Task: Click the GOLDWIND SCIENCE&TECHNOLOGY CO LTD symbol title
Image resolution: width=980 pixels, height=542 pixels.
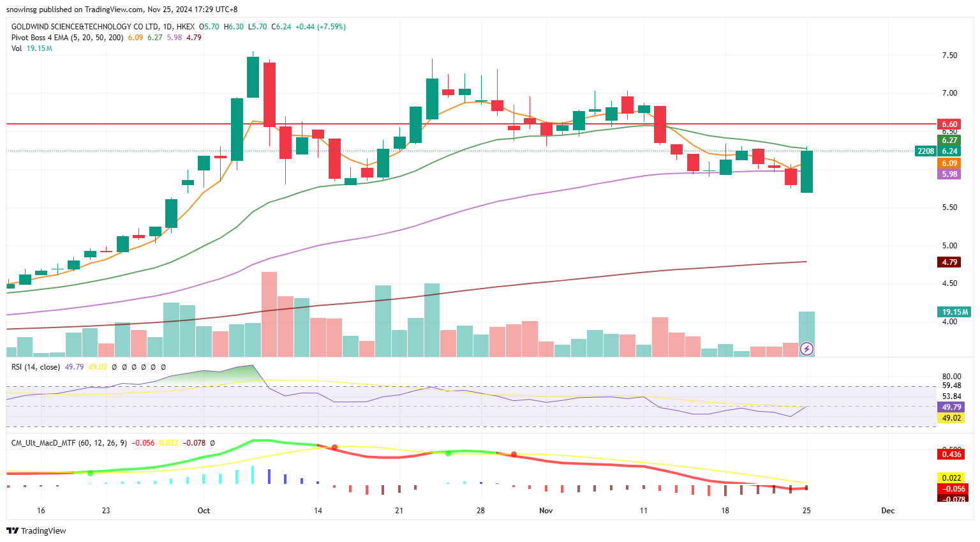Action: click(x=85, y=27)
